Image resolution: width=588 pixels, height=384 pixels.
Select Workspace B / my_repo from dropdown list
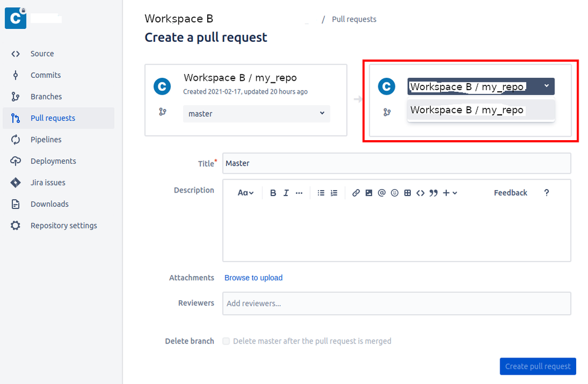(x=481, y=110)
